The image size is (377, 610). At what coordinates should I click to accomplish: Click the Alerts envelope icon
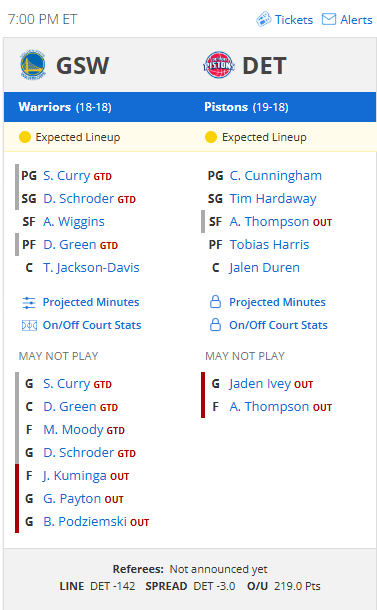[x=329, y=19]
